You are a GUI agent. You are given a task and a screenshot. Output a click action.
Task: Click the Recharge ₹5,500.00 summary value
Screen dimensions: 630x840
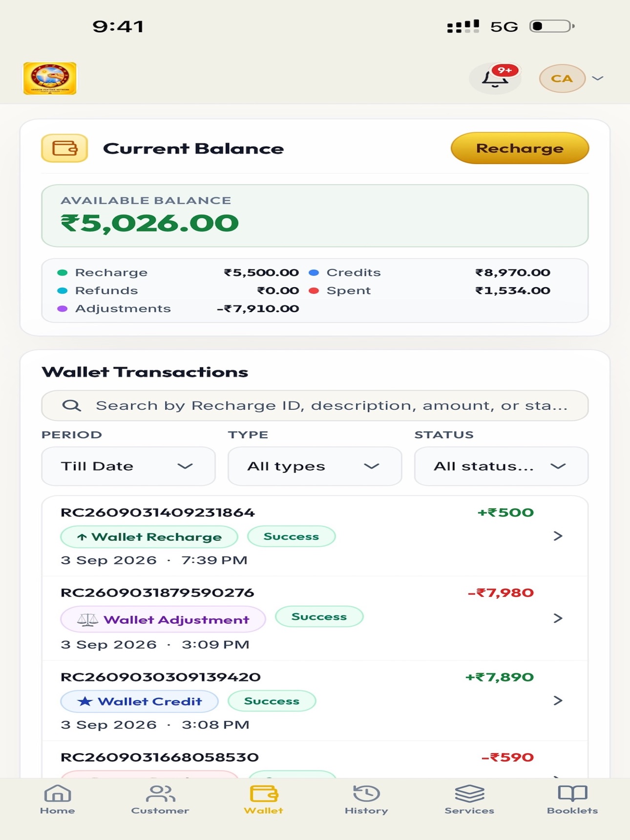click(x=261, y=273)
